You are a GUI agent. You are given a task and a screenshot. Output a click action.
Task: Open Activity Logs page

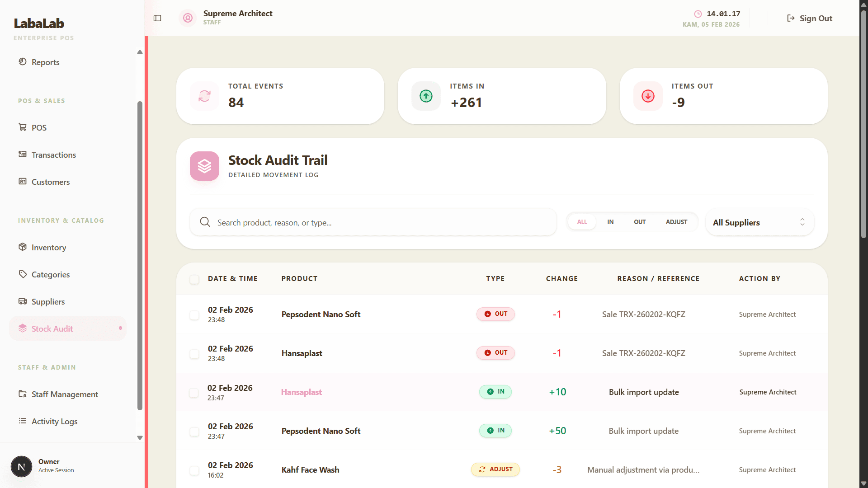[68, 421]
